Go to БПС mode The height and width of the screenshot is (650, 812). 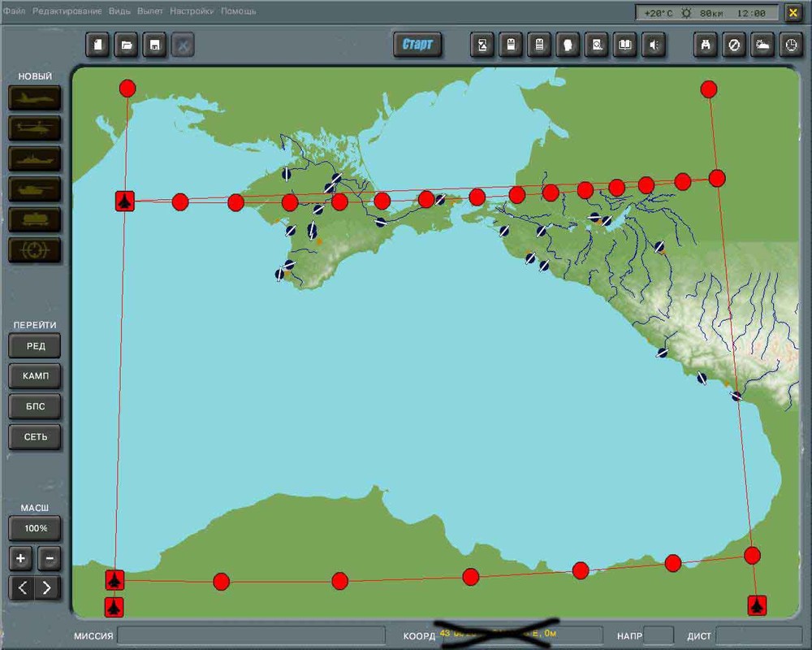pyautogui.click(x=35, y=406)
